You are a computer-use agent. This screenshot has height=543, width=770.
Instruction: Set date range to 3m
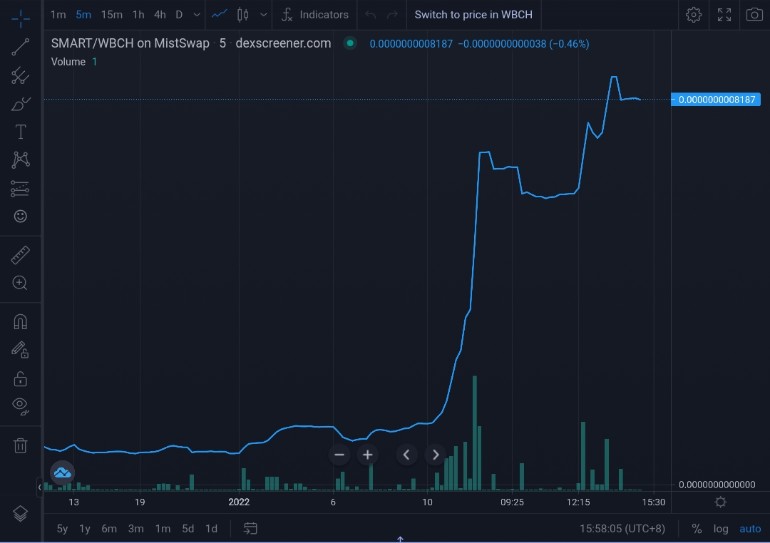(x=136, y=529)
